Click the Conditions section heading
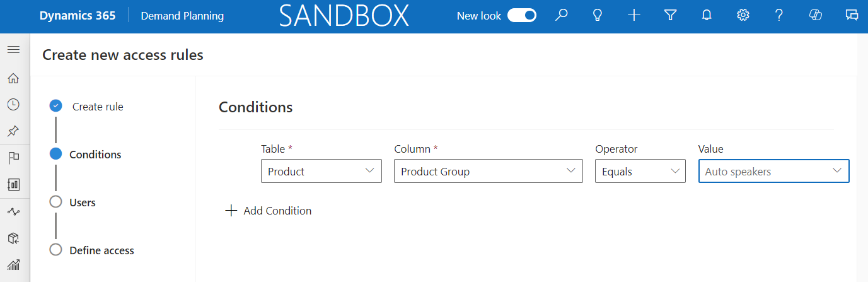 point(256,107)
